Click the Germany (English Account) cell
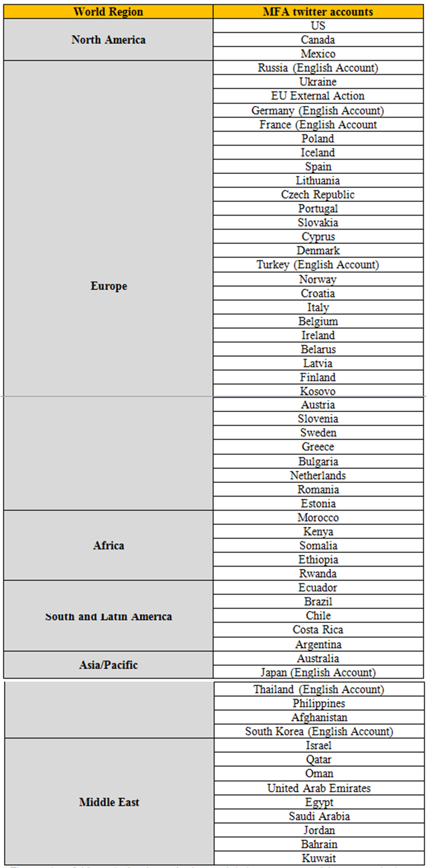This screenshot has height=868, width=430. (318, 111)
